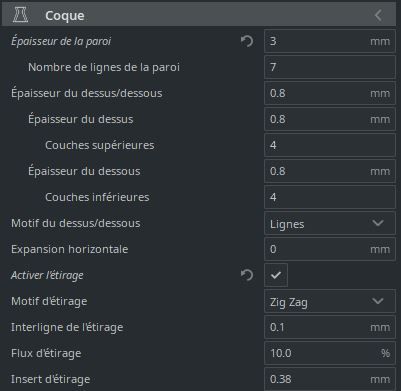401x391 pixels.
Task: Reset Activer l'étirage to default
Action: [x=247, y=275]
